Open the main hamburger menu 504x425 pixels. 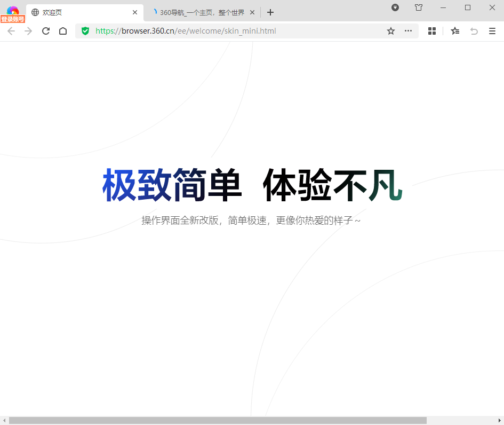492,31
